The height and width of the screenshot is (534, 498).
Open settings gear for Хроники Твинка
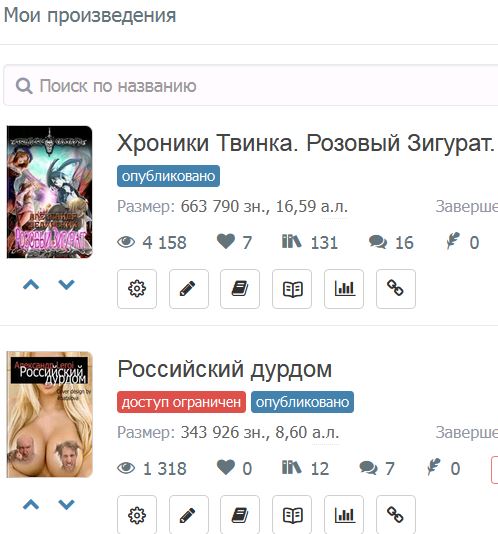tap(137, 289)
